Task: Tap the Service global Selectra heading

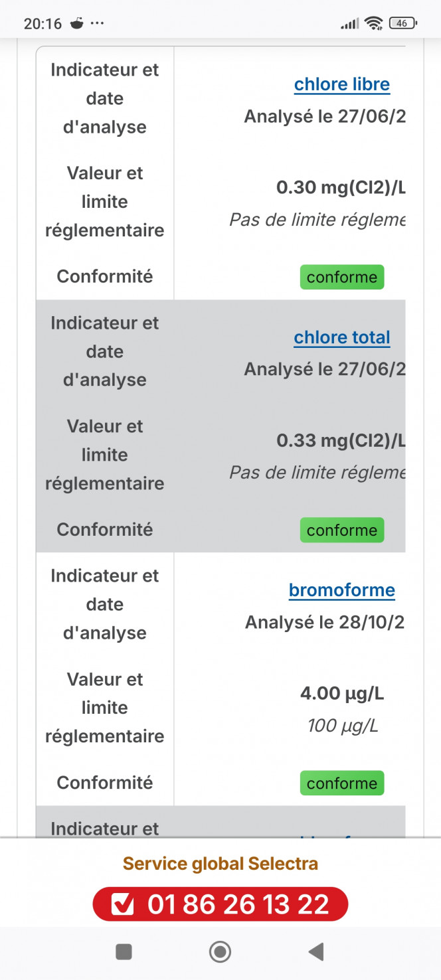Action: pyautogui.click(x=220, y=863)
